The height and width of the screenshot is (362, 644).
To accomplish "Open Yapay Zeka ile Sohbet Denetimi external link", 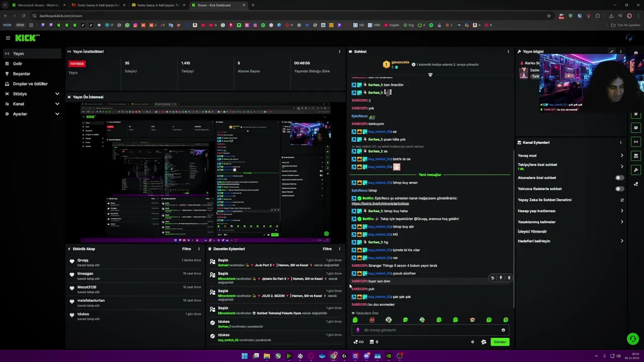I will click(x=622, y=200).
